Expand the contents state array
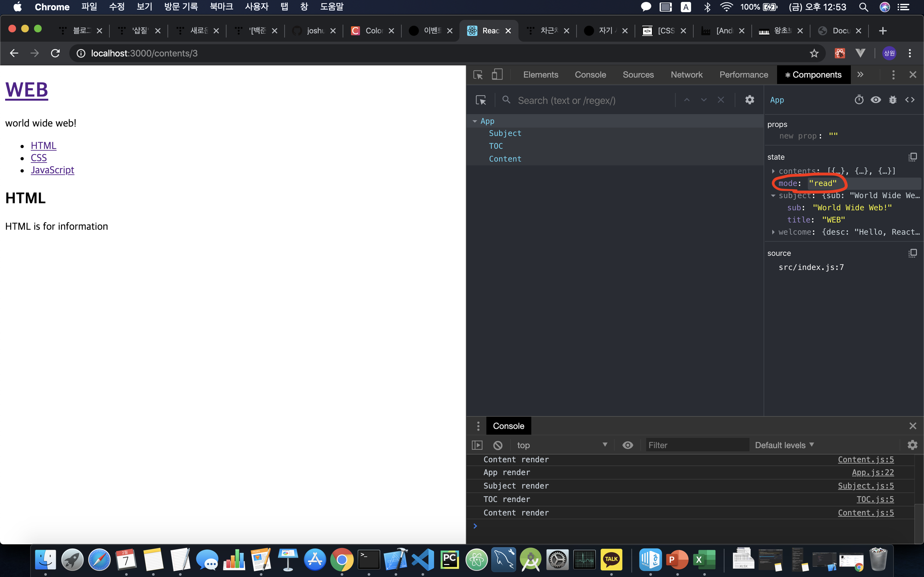Screen dimensions: 924x577 [773, 171]
